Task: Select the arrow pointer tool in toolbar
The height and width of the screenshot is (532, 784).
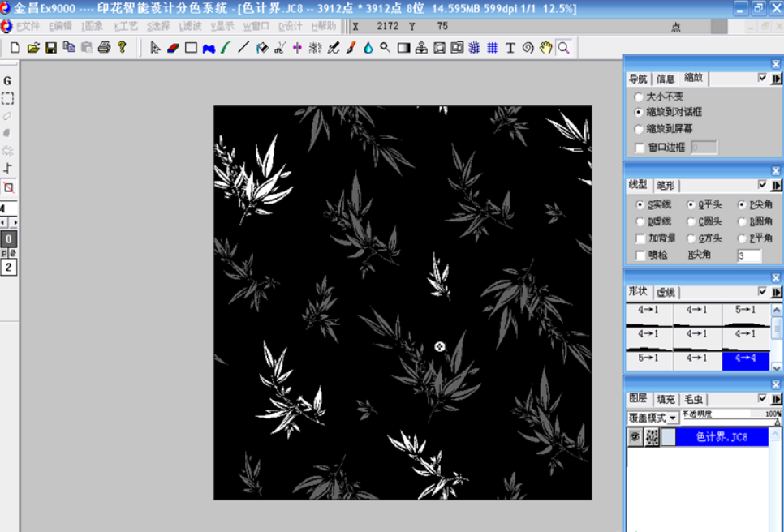Action: [x=156, y=48]
